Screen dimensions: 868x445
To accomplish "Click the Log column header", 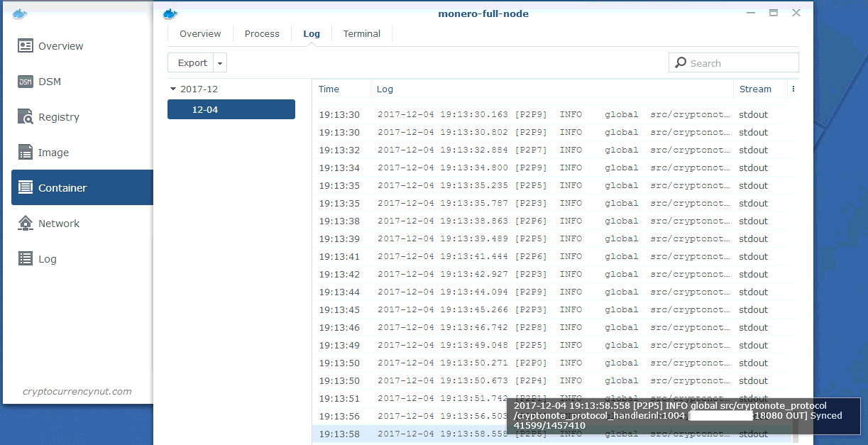I will (551, 89).
